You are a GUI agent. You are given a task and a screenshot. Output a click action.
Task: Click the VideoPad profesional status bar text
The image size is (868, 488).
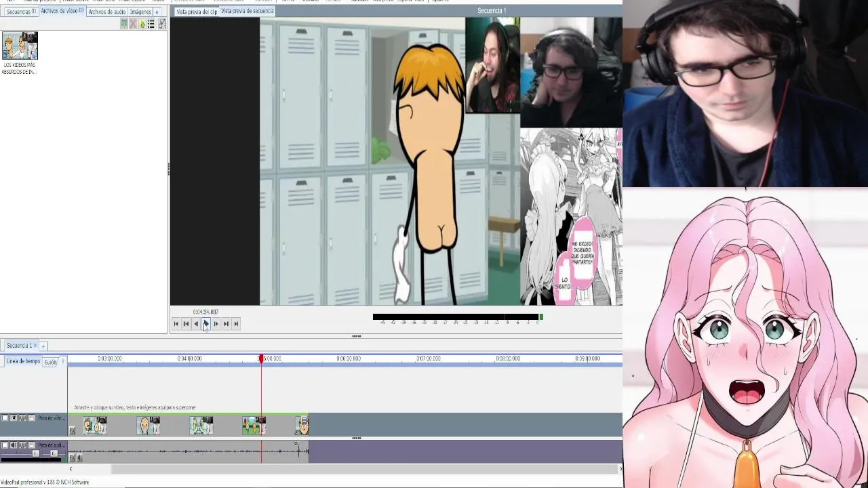(x=45, y=483)
